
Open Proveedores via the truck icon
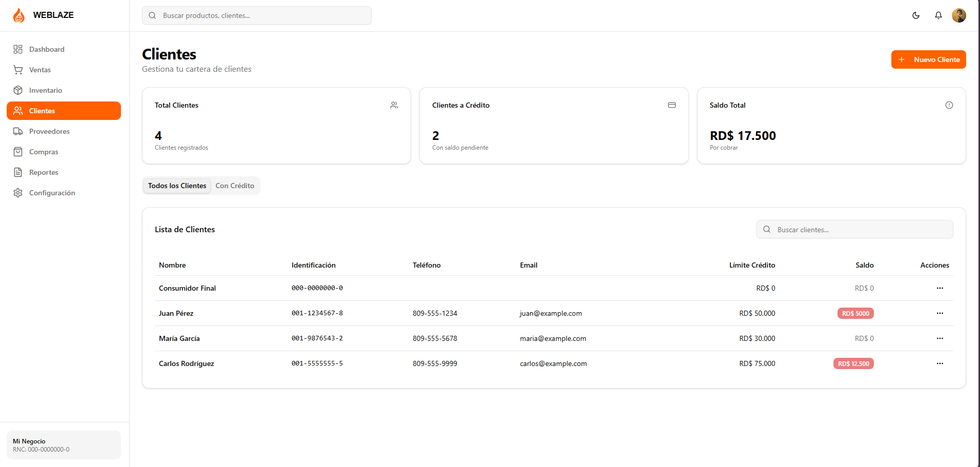click(18, 131)
